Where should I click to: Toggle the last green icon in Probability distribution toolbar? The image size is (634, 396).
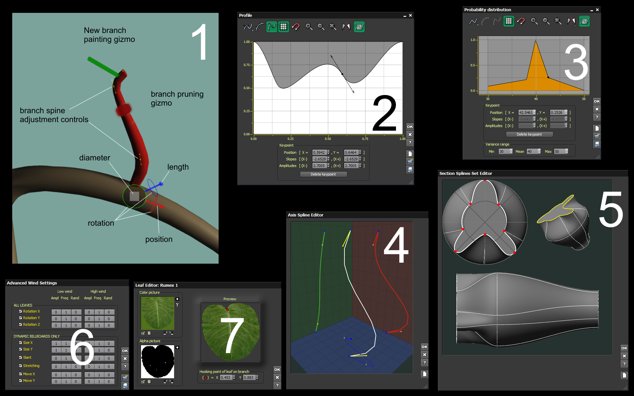584,21
